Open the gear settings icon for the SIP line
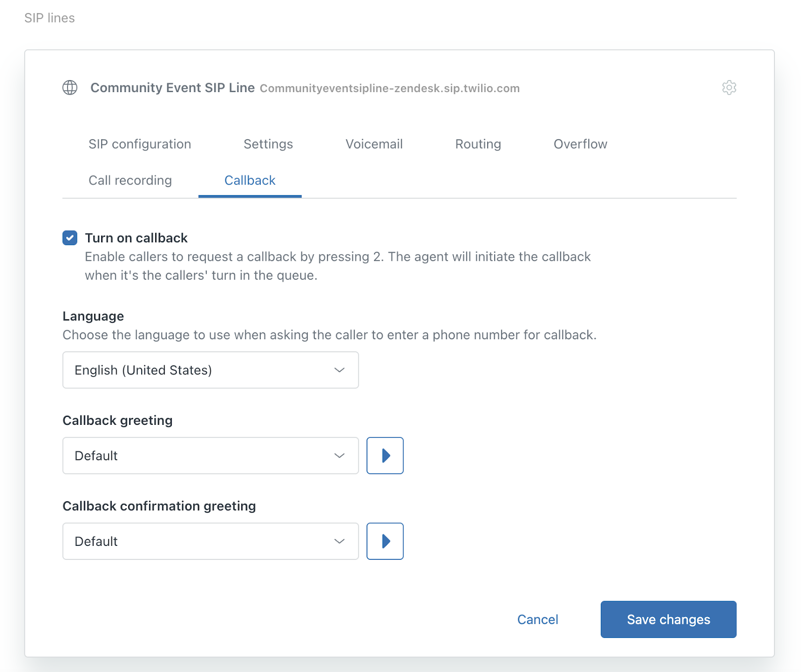 click(x=729, y=88)
